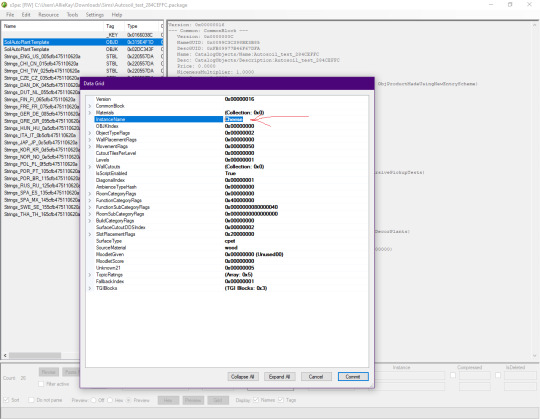Open the Resource menu
Screen dimensions: 540x419
(x=49, y=15)
